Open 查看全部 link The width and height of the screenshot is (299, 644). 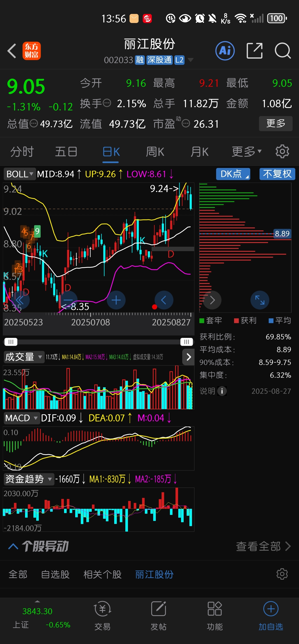point(263,546)
